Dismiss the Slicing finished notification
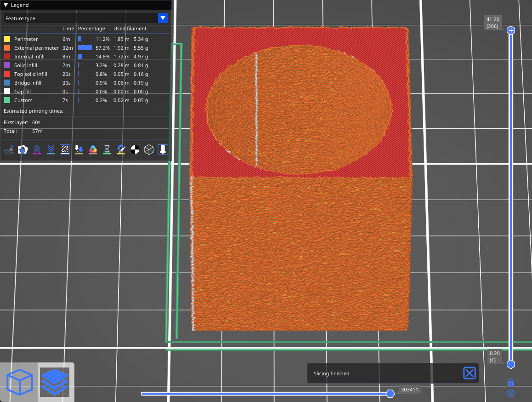532x402 pixels. pyautogui.click(x=469, y=373)
